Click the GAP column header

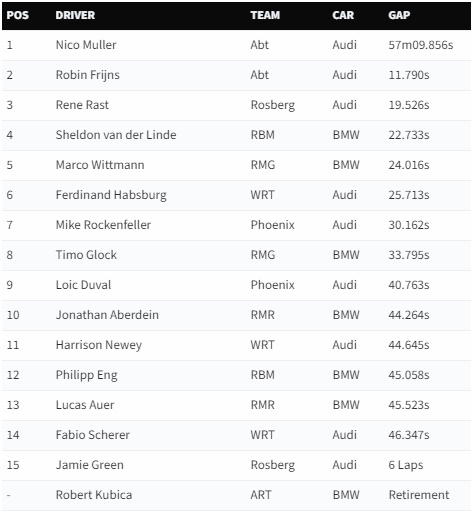point(399,15)
